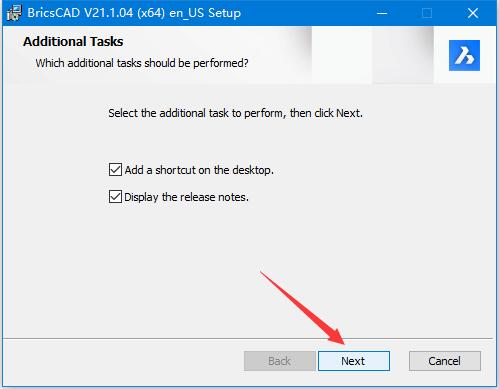Close the BricsCAD Setup window
Viewport: 499px width, 389px height.
click(x=473, y=13)
